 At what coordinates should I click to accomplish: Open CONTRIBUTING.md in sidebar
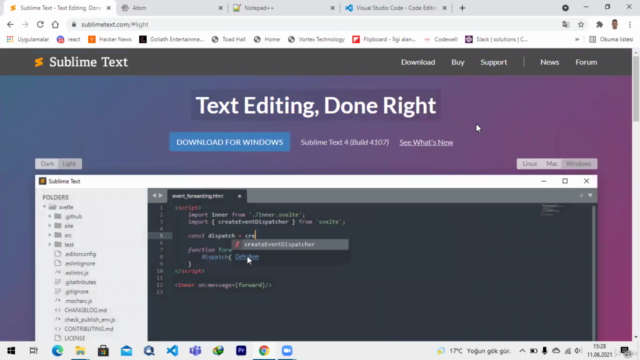[89, 329]
